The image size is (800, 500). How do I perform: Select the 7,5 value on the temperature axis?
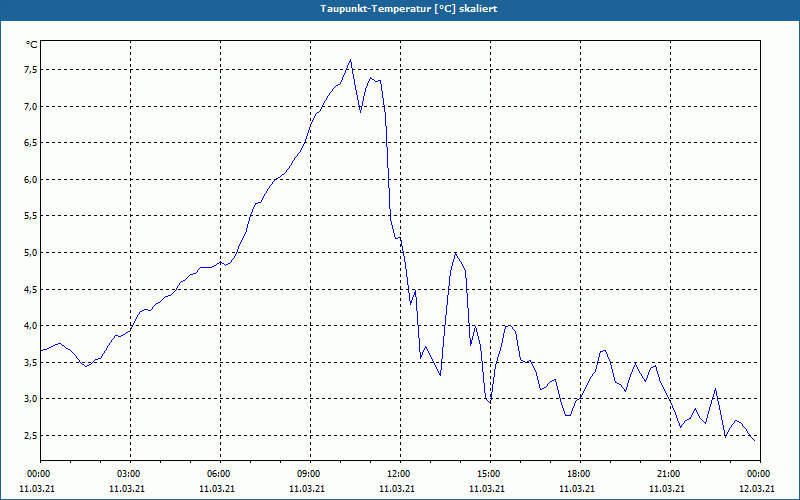click(x=31, y=70)
